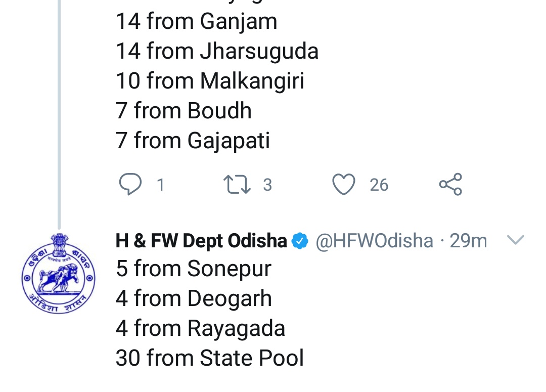Open the tweet's 29m timestamp
546x392 pixels.
point(469,241)
